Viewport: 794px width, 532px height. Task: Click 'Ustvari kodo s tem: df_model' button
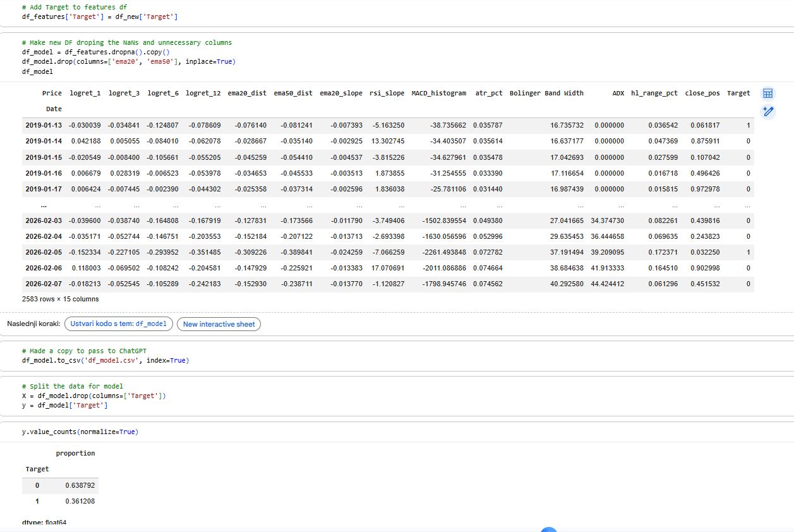pos(118,324)
